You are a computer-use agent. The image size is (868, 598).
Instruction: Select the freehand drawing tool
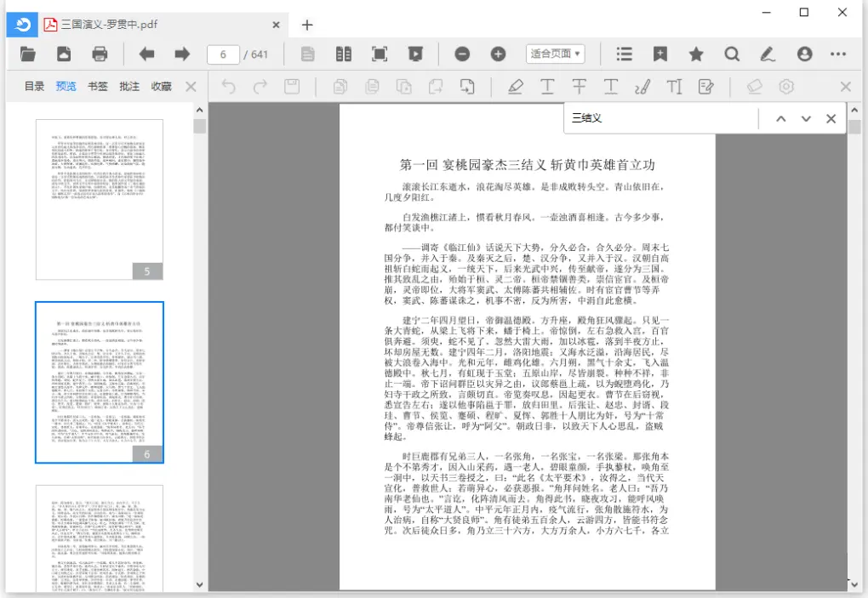[642, 86]
